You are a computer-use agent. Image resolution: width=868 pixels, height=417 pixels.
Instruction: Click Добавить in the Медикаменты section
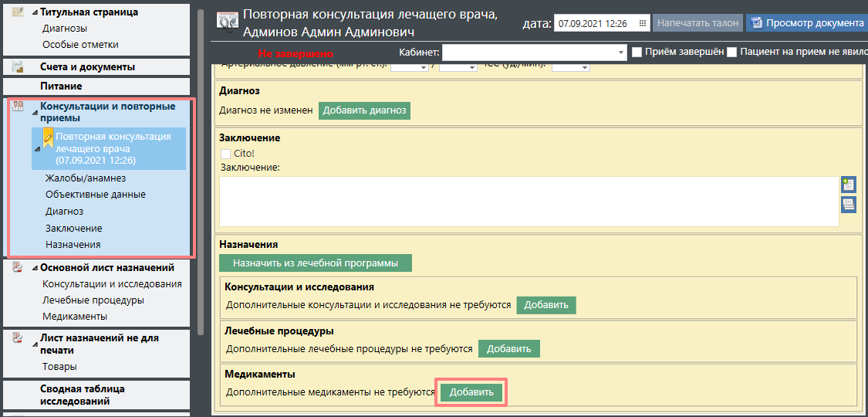471,392
